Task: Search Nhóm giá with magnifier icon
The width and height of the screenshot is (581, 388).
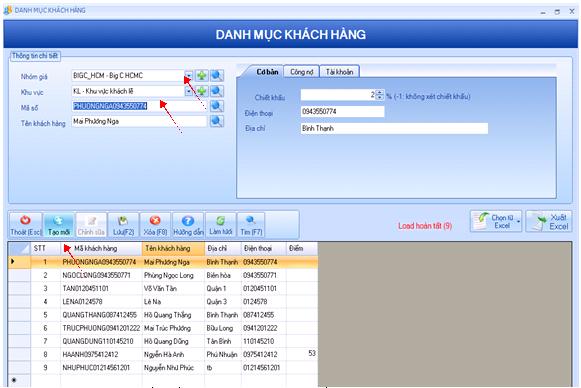Action: tap(217, 76)
